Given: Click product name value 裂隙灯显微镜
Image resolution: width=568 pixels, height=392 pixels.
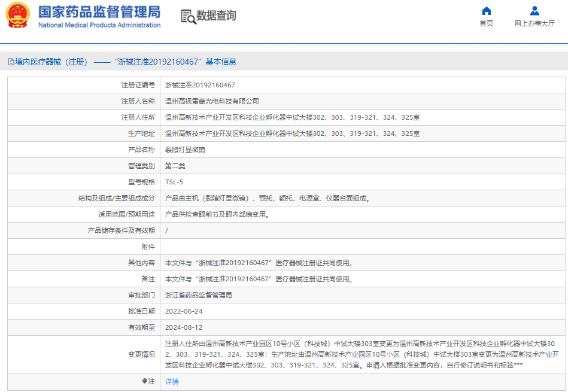Looking at the screenshot, I should [x=185, y=150].
